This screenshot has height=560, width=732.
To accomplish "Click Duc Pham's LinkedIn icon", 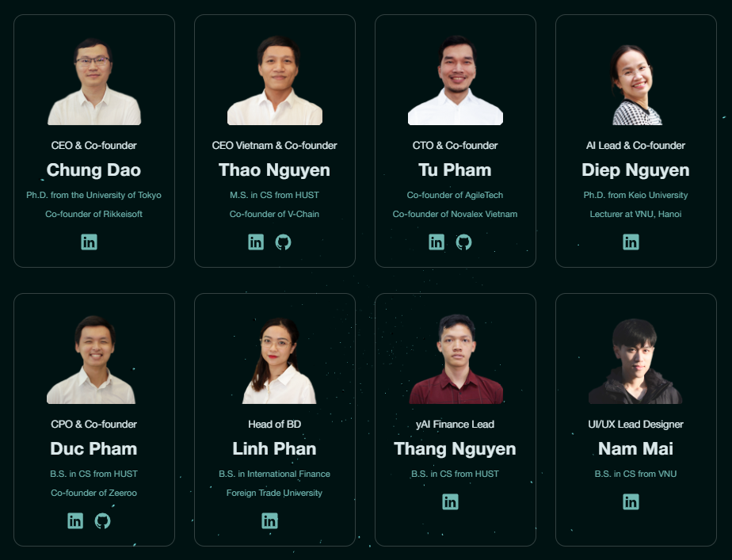I will click(x=75, y=520).
